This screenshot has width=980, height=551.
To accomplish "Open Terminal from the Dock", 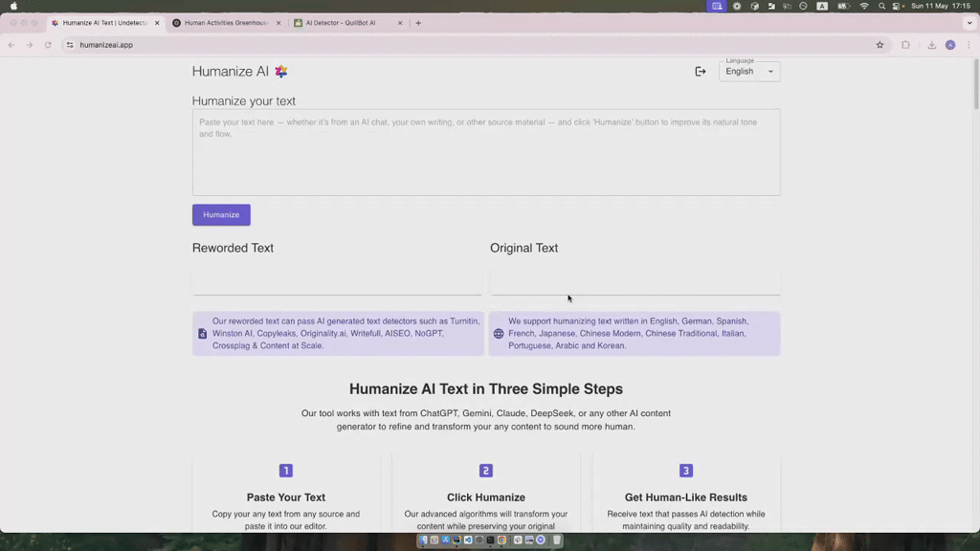I will point(490,540).
